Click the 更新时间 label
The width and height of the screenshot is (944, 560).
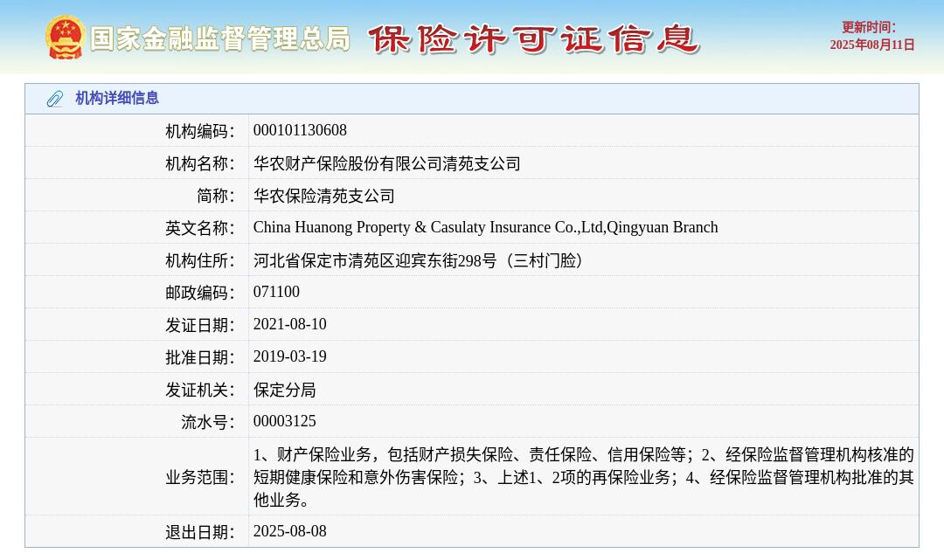[x=868, y=28]
